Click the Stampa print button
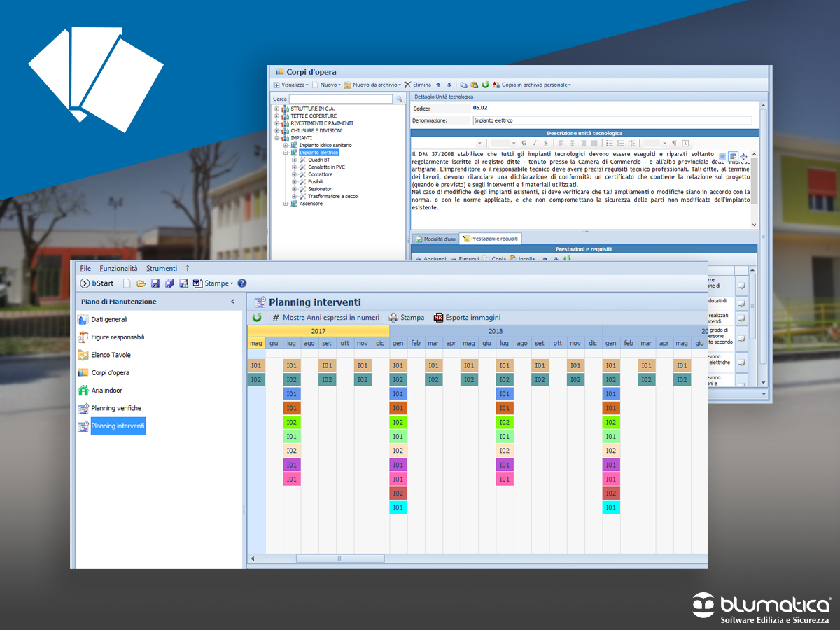Viewport: 840px width, 630px height. point(407,318)
